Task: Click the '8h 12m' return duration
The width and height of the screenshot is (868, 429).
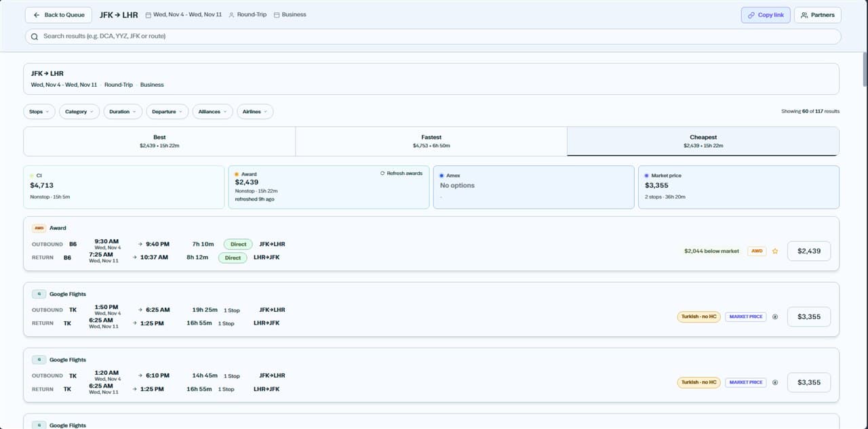Action: 197,258
